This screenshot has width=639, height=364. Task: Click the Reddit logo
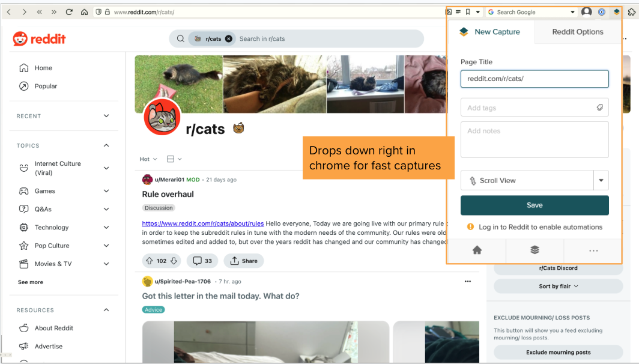(x=40, y=39)
